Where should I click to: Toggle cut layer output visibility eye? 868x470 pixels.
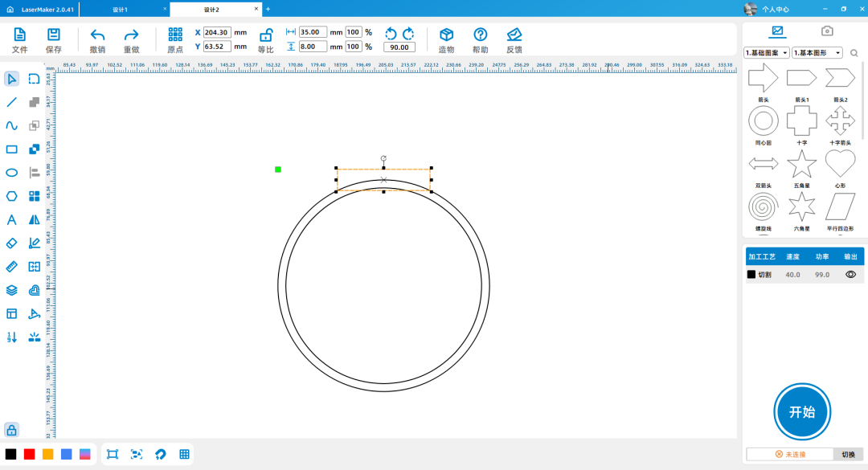pos(850,274)
